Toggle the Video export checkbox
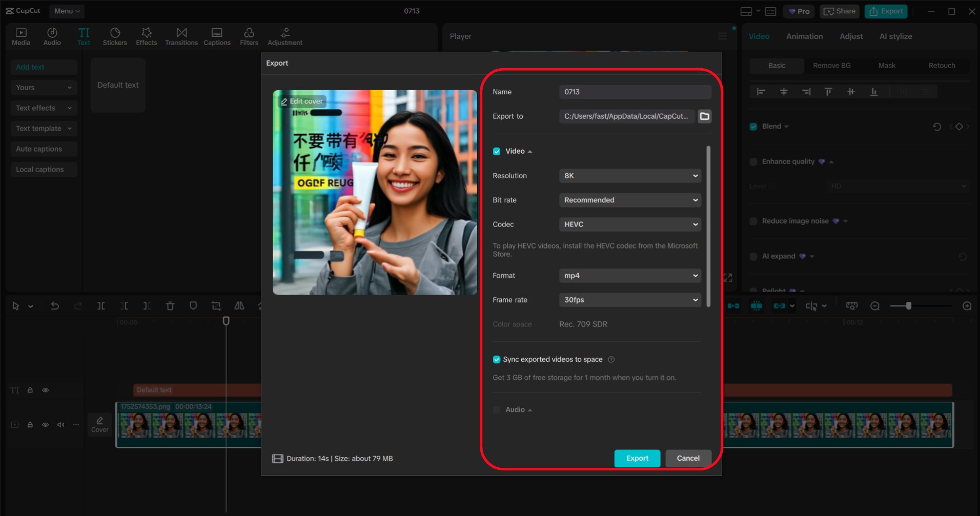 coord(497,151)
